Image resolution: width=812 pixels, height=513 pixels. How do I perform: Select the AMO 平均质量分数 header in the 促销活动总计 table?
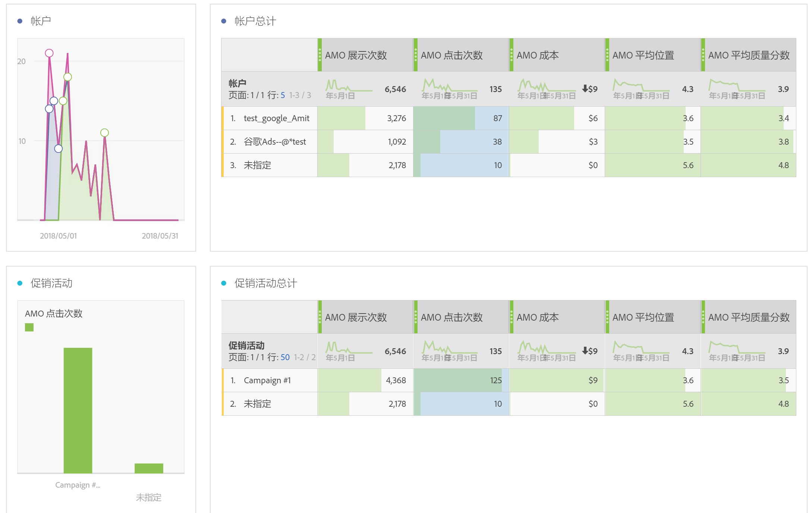point(749,317)
